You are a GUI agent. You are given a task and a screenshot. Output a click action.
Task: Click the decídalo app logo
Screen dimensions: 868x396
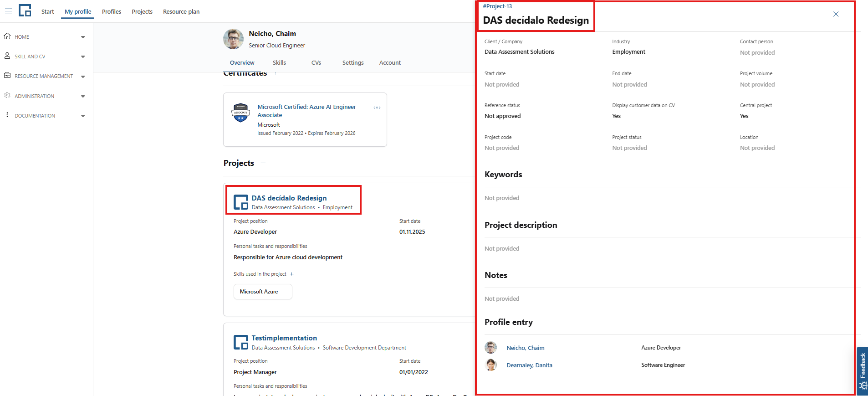coord(25,10)
